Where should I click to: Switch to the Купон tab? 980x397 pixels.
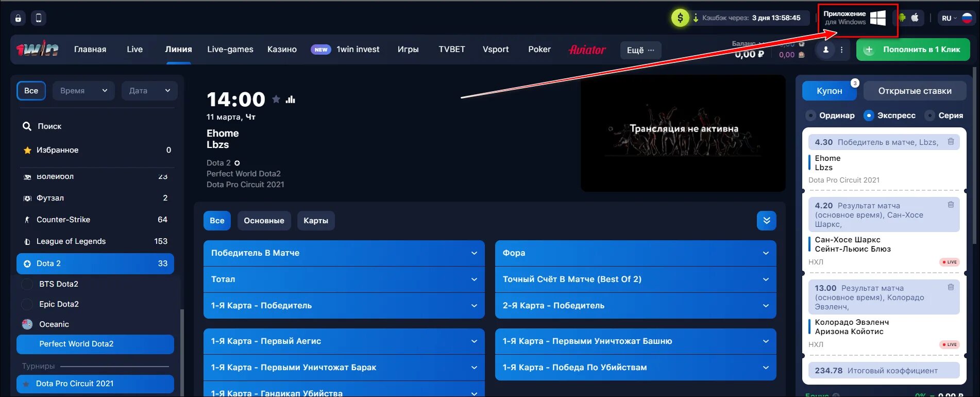click(829, 91)
